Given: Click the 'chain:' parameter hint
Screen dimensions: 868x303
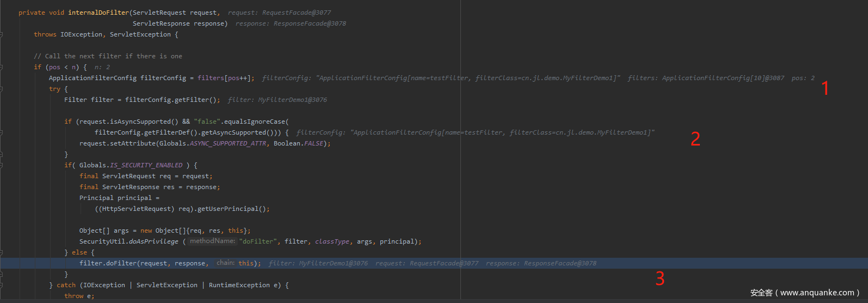Looking at the screenshot, I should [x=225, y=263].
